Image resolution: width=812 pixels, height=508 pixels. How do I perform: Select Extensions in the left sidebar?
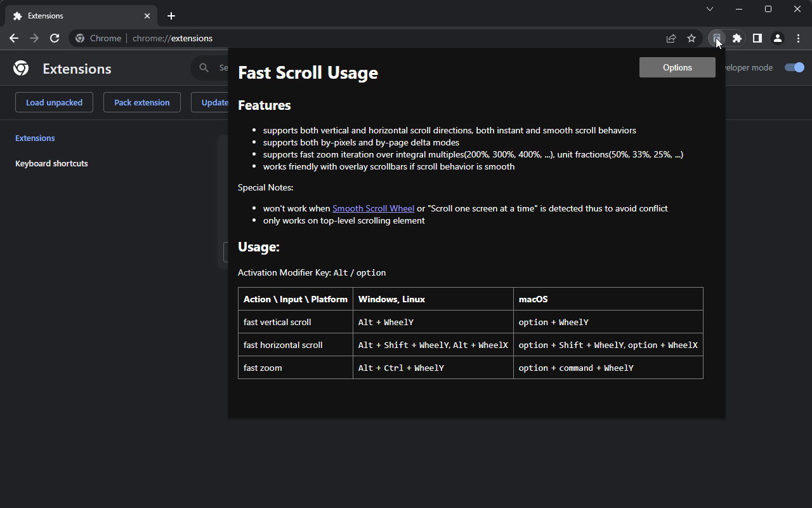35,138
